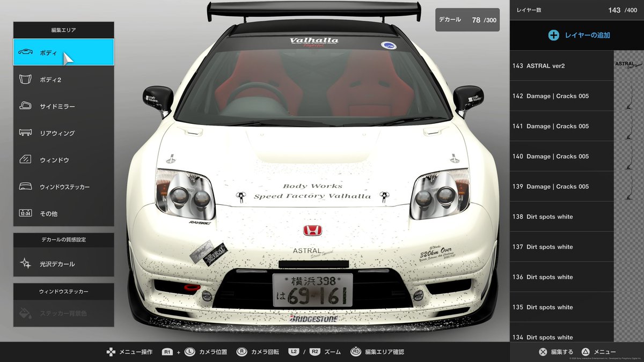Screen dimensions: 644x362
Task: Open ウィンドウステッカー edit area
Action: coord(63,187)
